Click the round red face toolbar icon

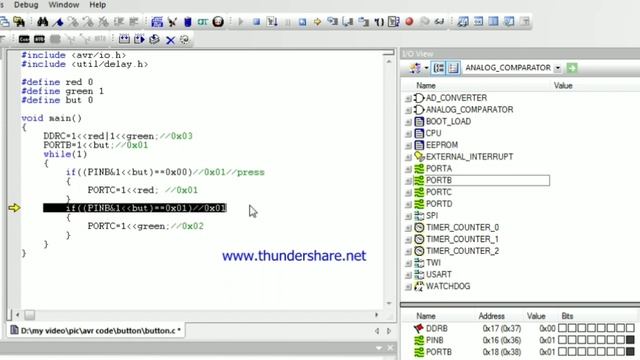coord(218,22)
